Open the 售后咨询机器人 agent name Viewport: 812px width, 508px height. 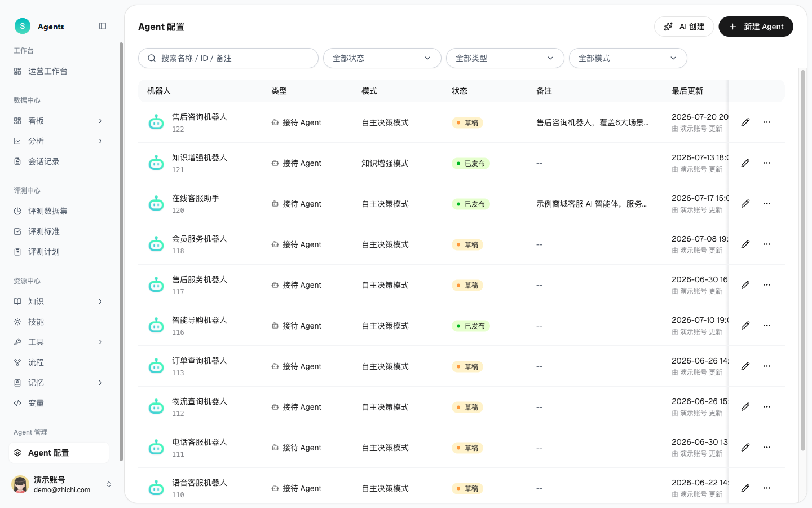(200, 117)
